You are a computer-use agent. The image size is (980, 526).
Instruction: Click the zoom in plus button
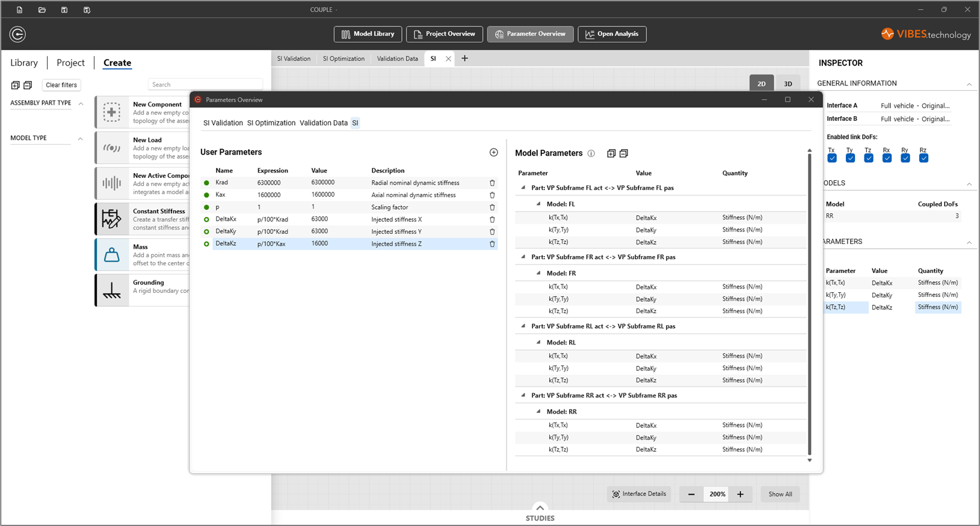pos(741,494)
